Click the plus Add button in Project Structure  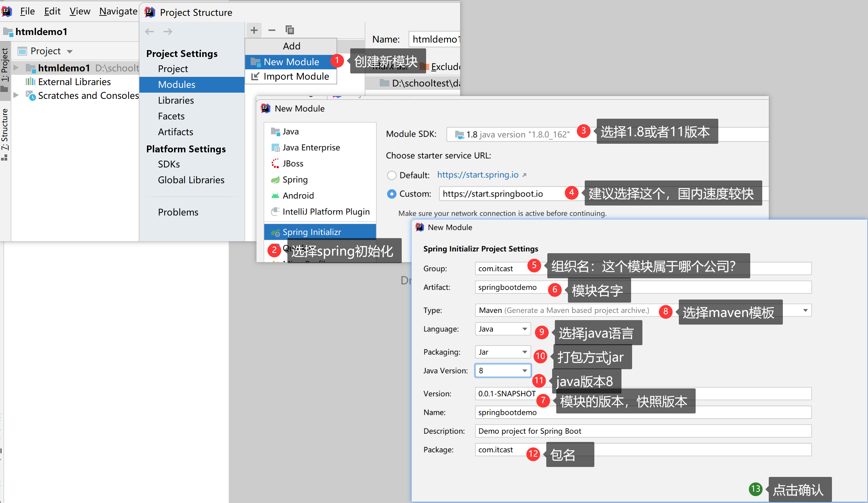tap(254, 30)
